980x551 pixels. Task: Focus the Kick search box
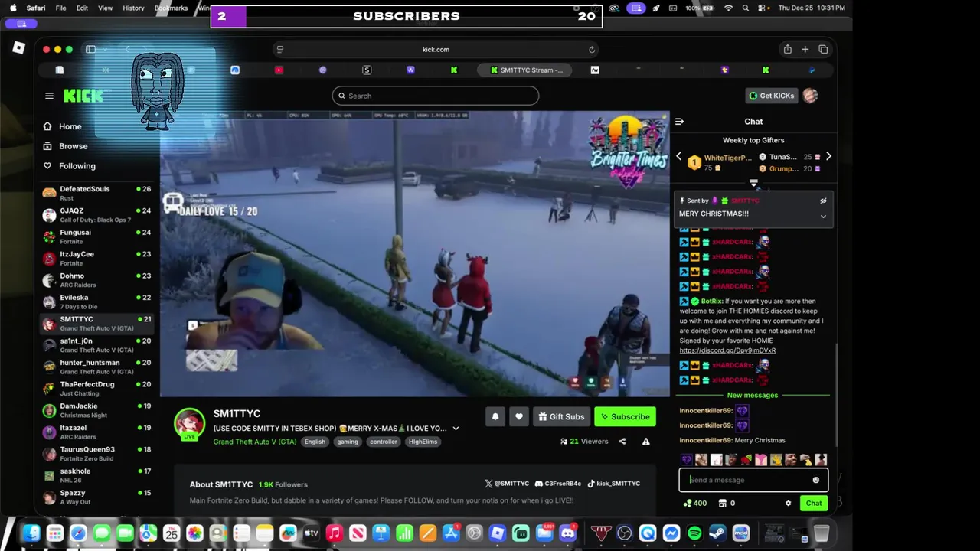pyautogui.click(x=436, y=96)
